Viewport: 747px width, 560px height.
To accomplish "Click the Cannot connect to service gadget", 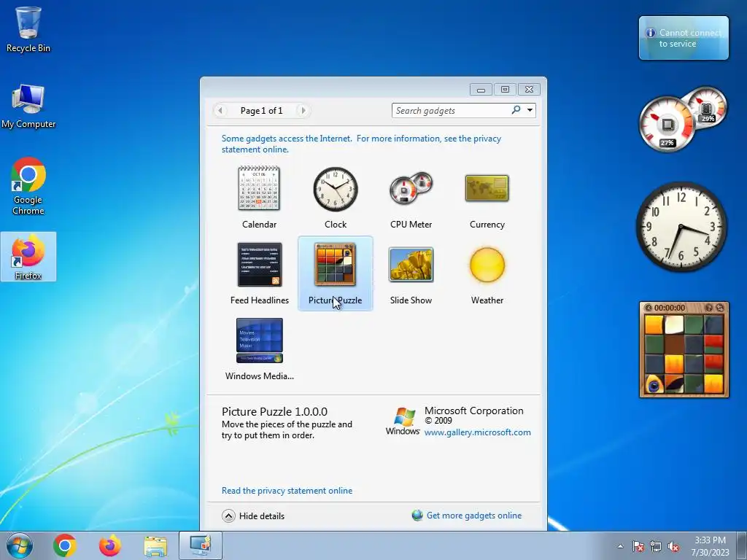I will tap(684, 38).
